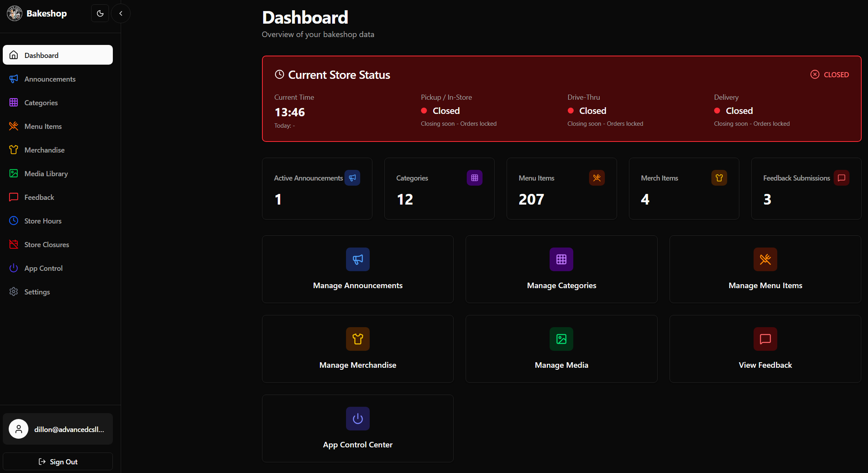This screenshot has width=868, height=473.
Task: Click the Menu Items card utensils icon
Action: (597, 178)
